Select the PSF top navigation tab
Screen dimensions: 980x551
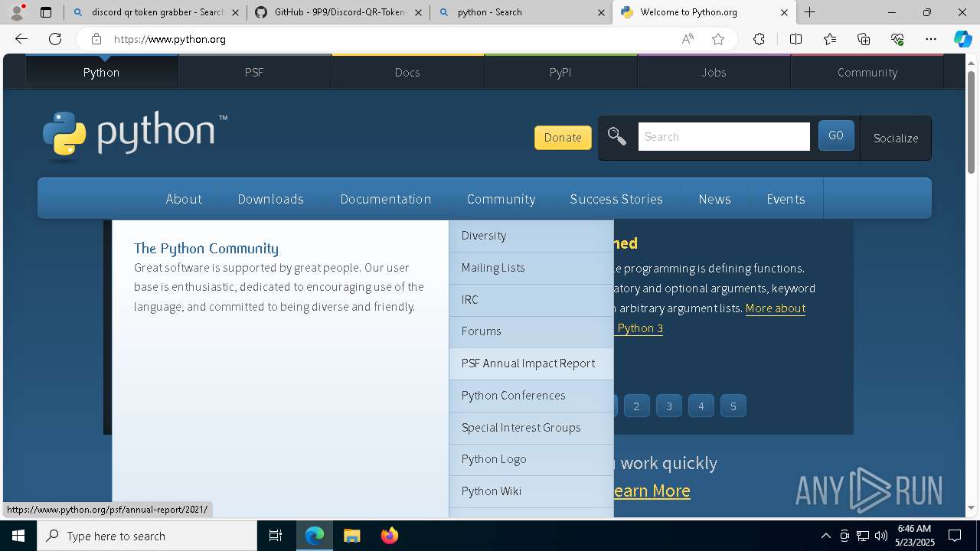tap(254, 72)
